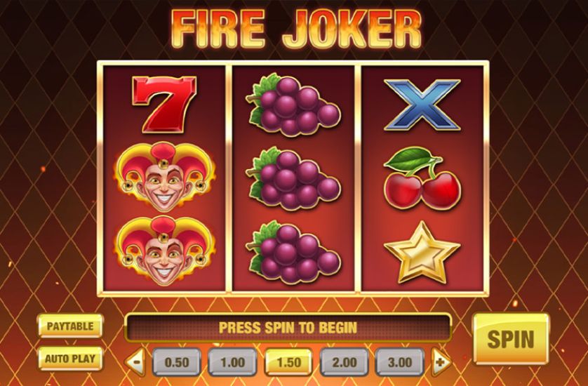Click the middle-row grapes symbol
This screenshot has height=386, width=588.
293,178
